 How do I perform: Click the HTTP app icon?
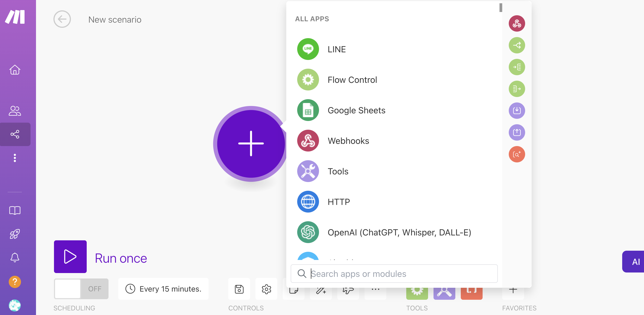[x=308, y=202]
